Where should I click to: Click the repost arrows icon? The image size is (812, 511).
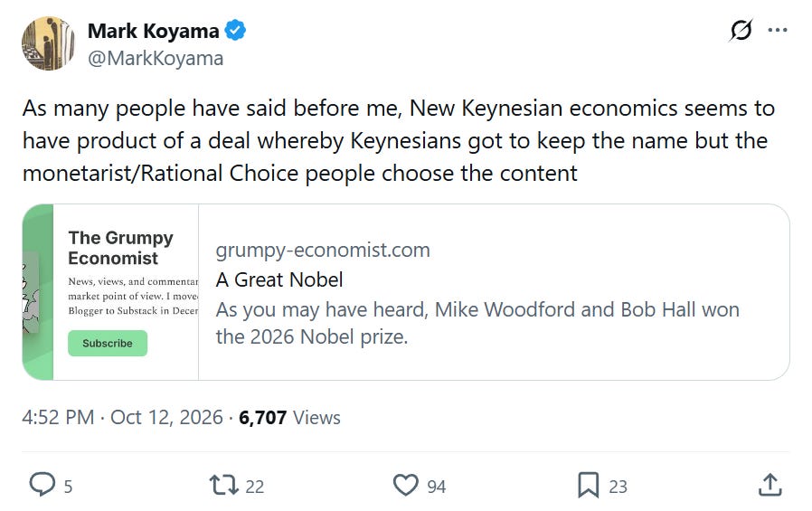[x=223, y=485]
